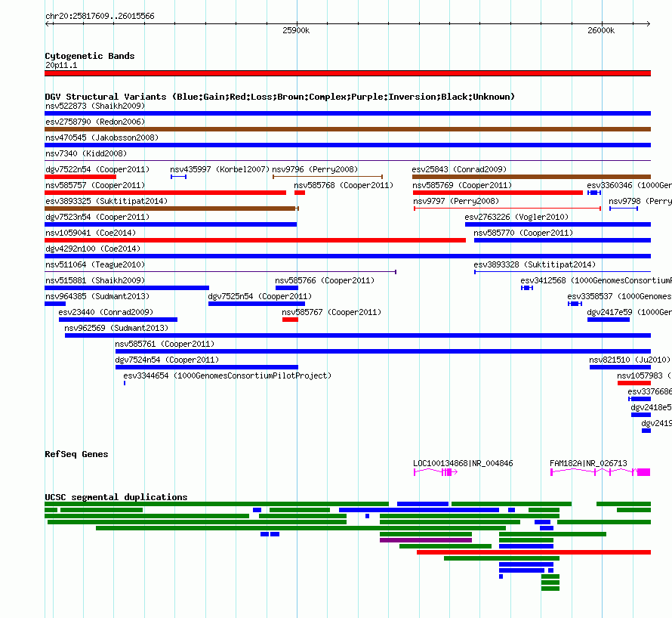Open the UCSC segmental duplications track title
This screenshot has height=618, width=672.
click(x=116, y=497)
